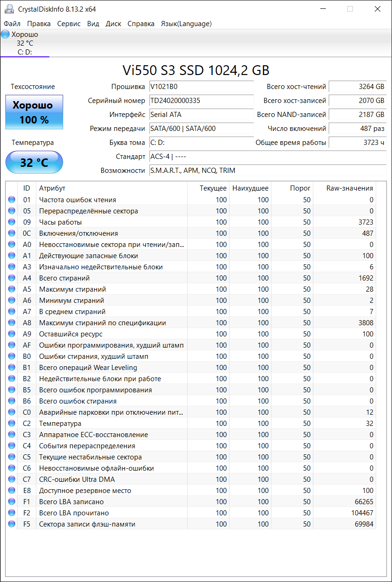Click the blue status orb beside Хорошо drive tab
Image resolution: width=392 pixels, height=582 pixels.
pyautogui.click(x=6, y=34)
